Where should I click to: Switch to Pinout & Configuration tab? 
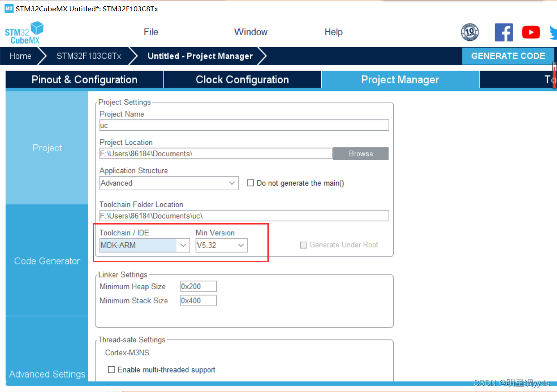pyautogui.click(x=85, y=80)
